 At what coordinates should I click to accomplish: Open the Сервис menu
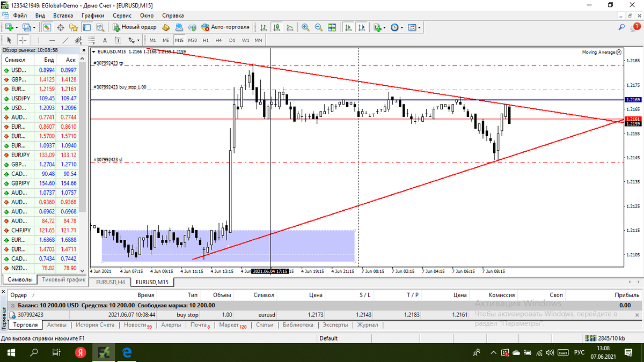[x=122, y=16]
